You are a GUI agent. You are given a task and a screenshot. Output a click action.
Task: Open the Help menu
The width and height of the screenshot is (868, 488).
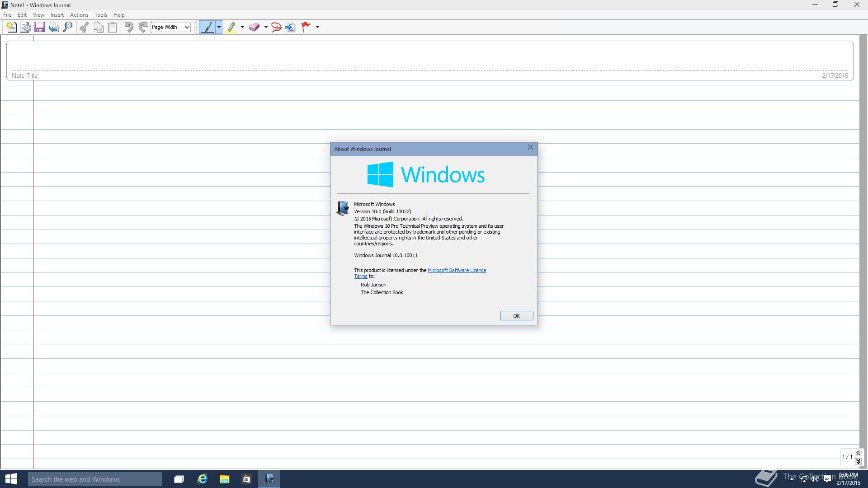(x=119, y=15)
